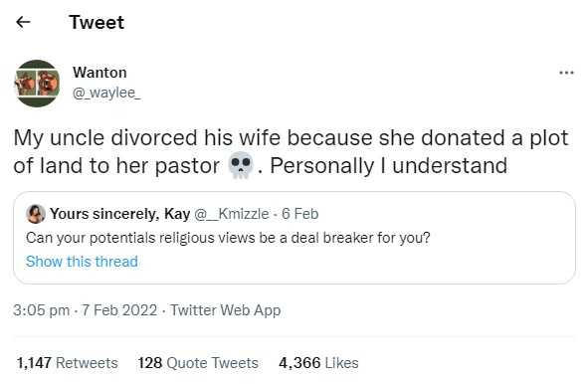Open the @_waylee_ handle
This screenshot has width=588, height=384.
[106, 93]
